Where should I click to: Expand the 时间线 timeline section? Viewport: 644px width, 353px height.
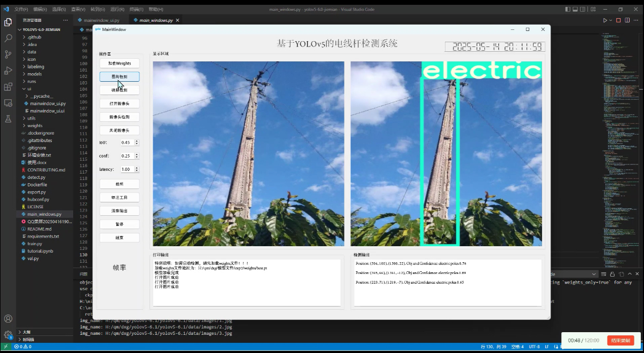click(45, 339)
